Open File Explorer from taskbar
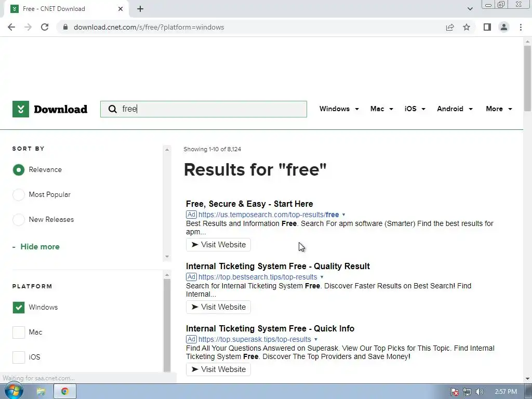Screen dimensions: 532x399 pyautogui.click(x=41, y=392)
